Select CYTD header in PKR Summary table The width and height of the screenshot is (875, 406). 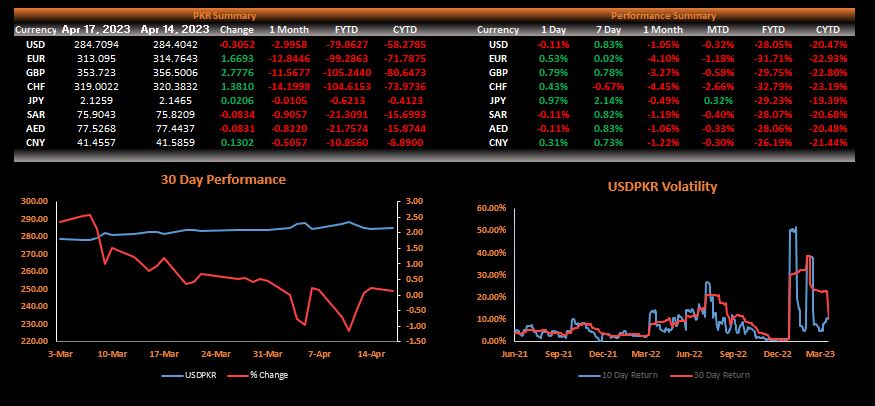coord(404,30)
